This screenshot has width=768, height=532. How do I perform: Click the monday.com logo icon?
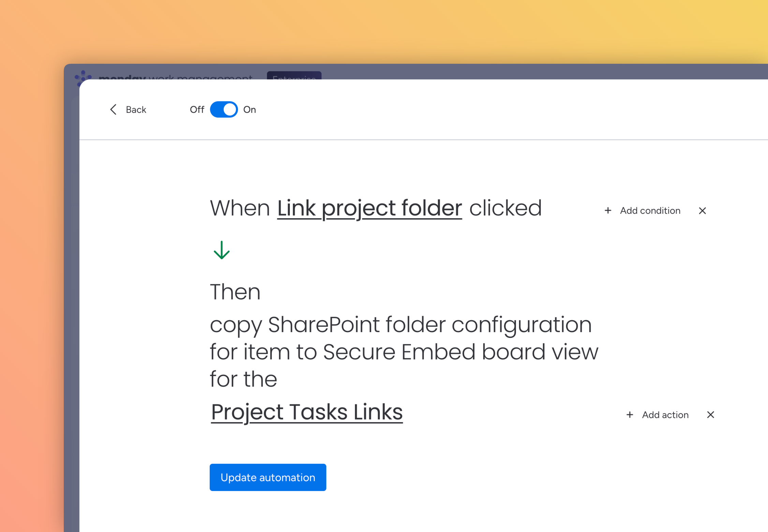click(83, 77)
